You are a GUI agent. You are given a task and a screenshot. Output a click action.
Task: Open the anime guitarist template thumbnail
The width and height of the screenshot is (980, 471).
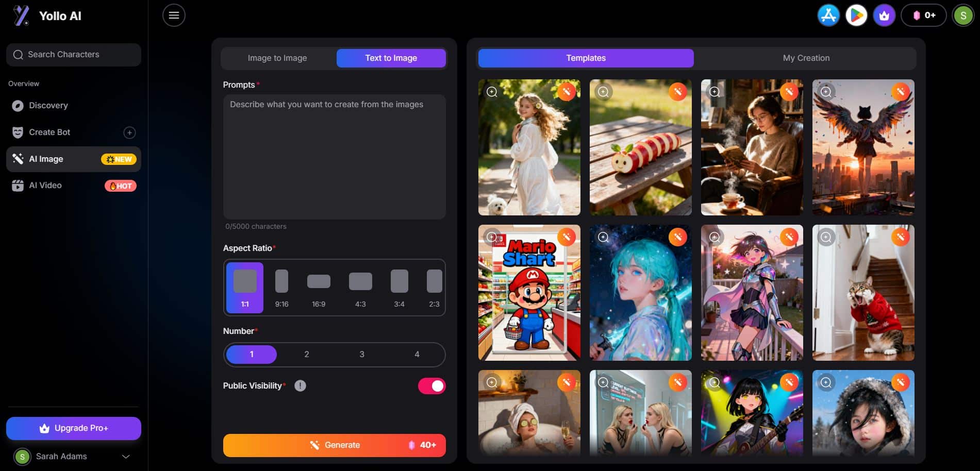coord(752,413)
